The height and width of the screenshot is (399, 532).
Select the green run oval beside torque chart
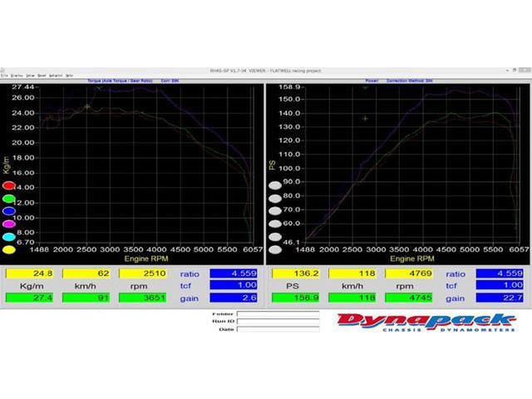(x=9, y=199)
